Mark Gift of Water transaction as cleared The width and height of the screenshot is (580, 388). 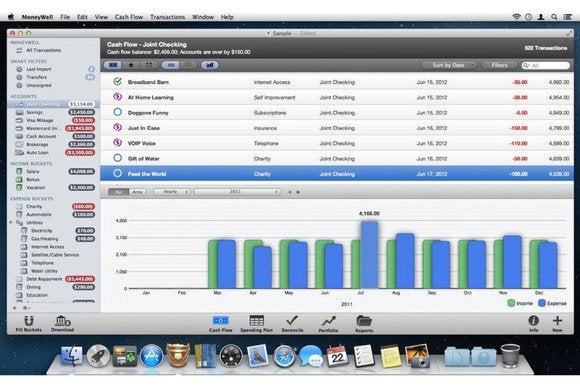[x=117, y=158]
